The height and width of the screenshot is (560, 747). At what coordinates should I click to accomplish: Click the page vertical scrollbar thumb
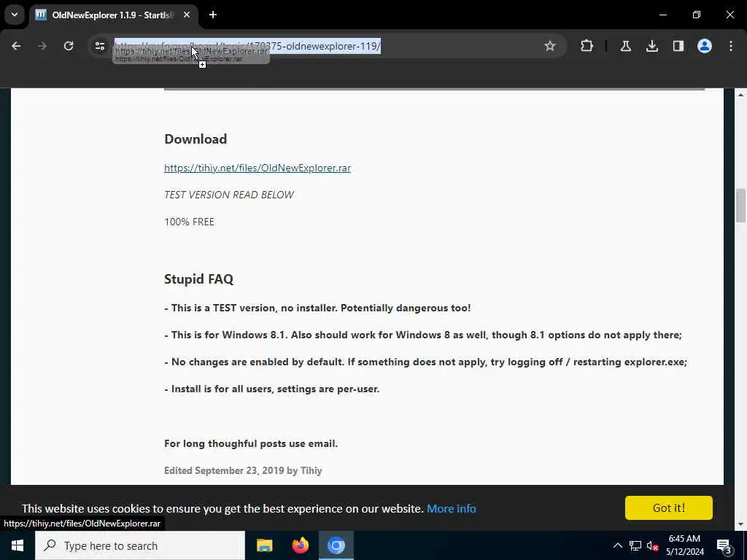point(740,205)
